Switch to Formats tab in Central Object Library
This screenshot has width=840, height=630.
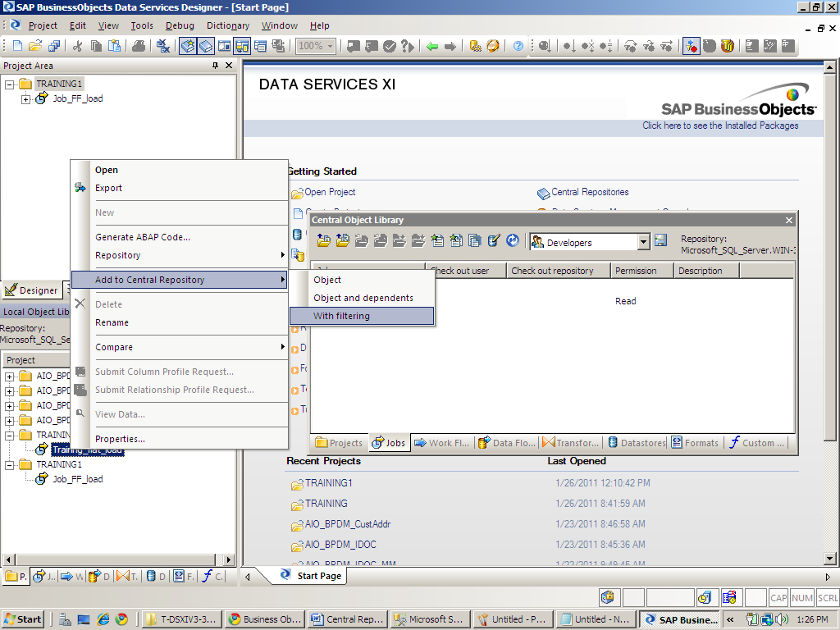pyautogui.click(x=695, y=443)
